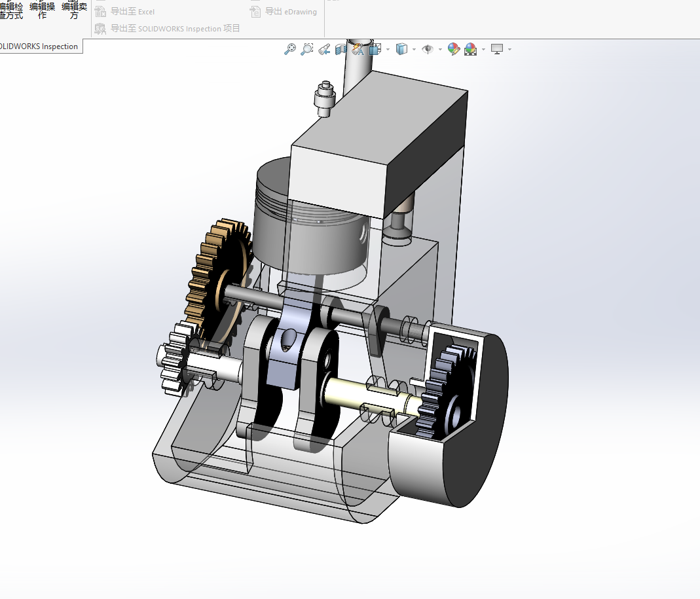Viewport: 700px width, 599px height.
Task: Toggle the Hide/Show Items eye icon
Action: tap(428, 49)
